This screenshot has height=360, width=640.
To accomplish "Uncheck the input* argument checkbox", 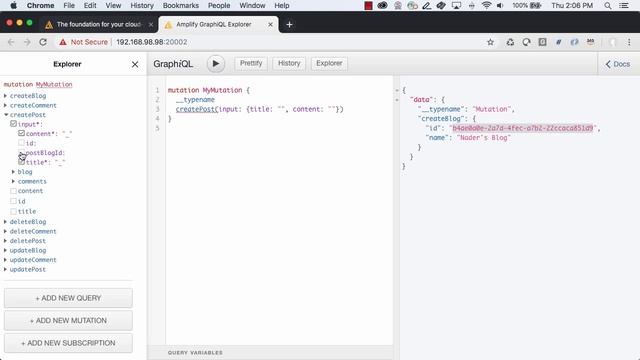I will pyautogui.click(x=13, y=124).
